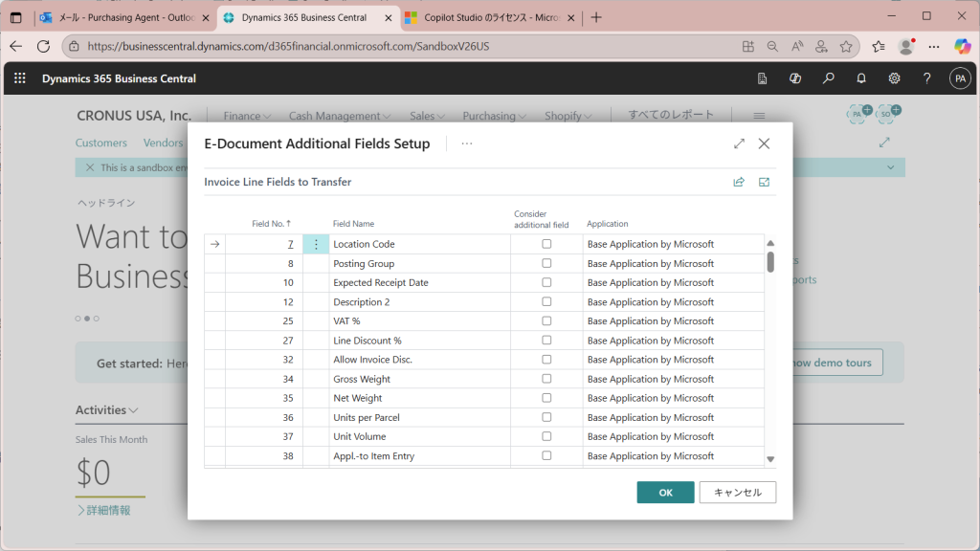This screenshot has width=980, height=551.
Task: Expand the sandbox notification chevron
Action: (x=891, y=167)
